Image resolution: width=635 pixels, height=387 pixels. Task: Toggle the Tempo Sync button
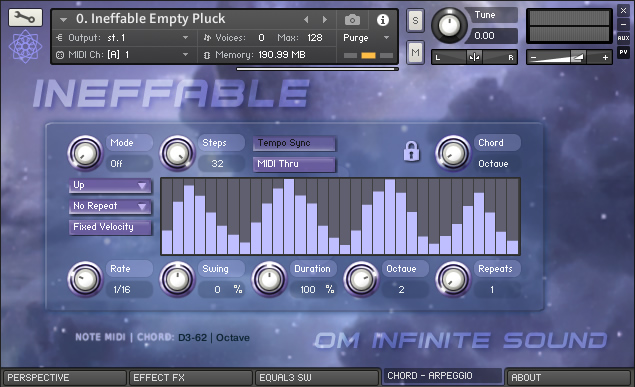(x=294, y=143)
